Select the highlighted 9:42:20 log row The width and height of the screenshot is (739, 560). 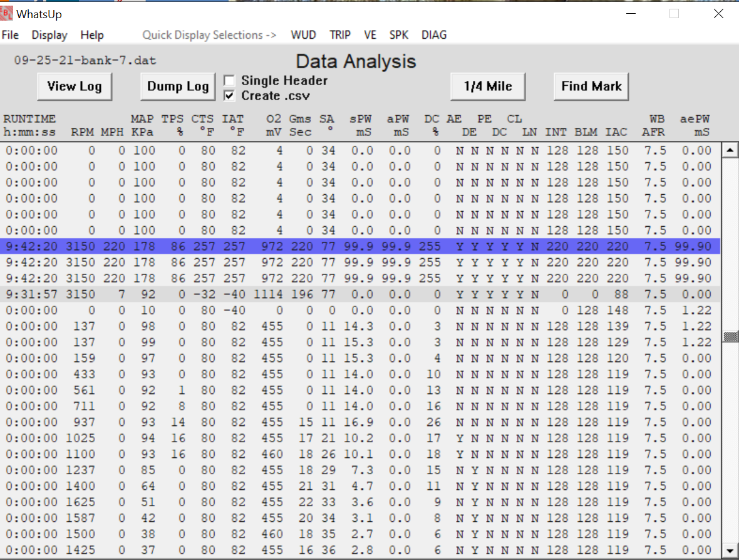[x=360, y=246]
